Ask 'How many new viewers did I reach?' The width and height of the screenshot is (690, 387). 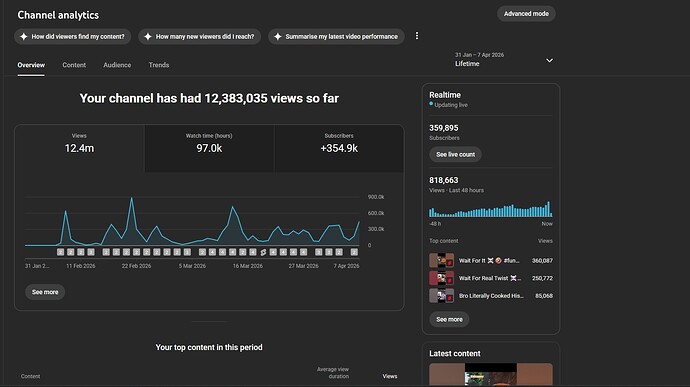pyautogui.click(x=200, y=37)
